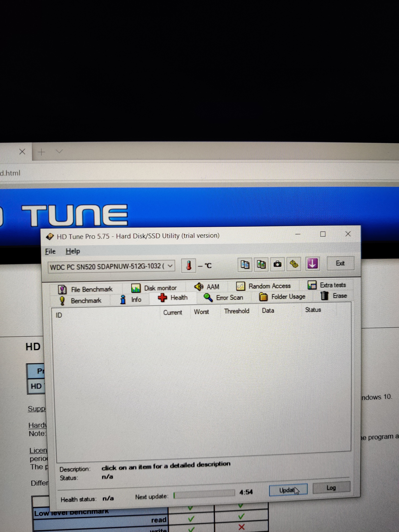Viewport: 399px width, 532px height.
Task: Click the HD Tune Pro title bar icon
Action: coord(50,237)
